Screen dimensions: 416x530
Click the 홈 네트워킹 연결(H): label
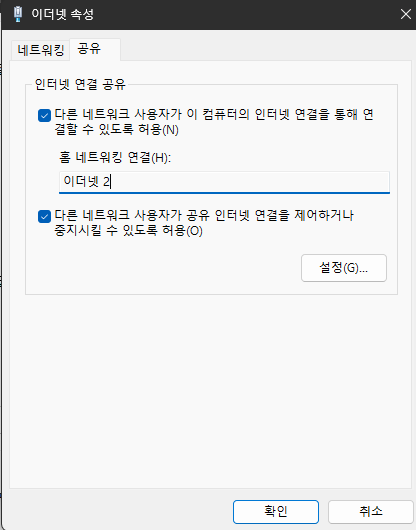(115, 157)
